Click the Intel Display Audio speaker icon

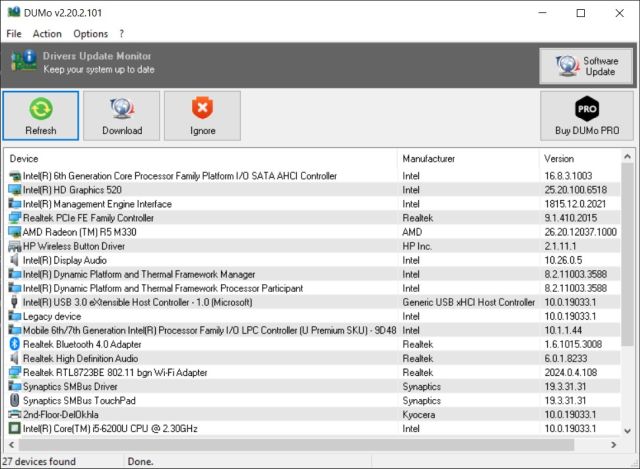[15, 260]
